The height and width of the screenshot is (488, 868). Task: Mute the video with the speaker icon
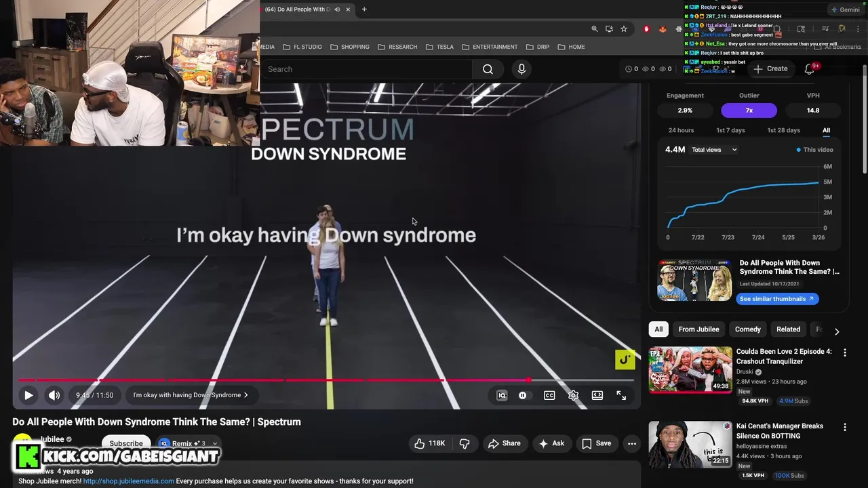[x=54, y=395]
